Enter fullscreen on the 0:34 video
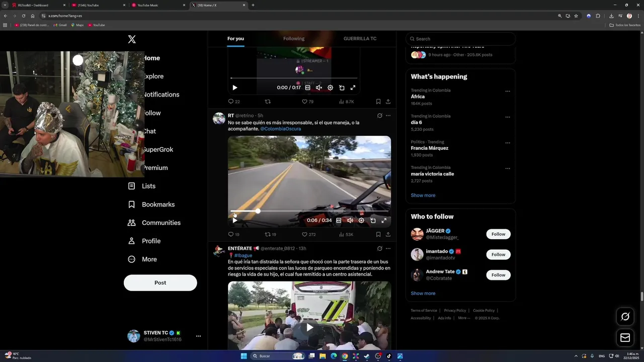This screenshot has height=362, width=644. click(x=384, y=220)
